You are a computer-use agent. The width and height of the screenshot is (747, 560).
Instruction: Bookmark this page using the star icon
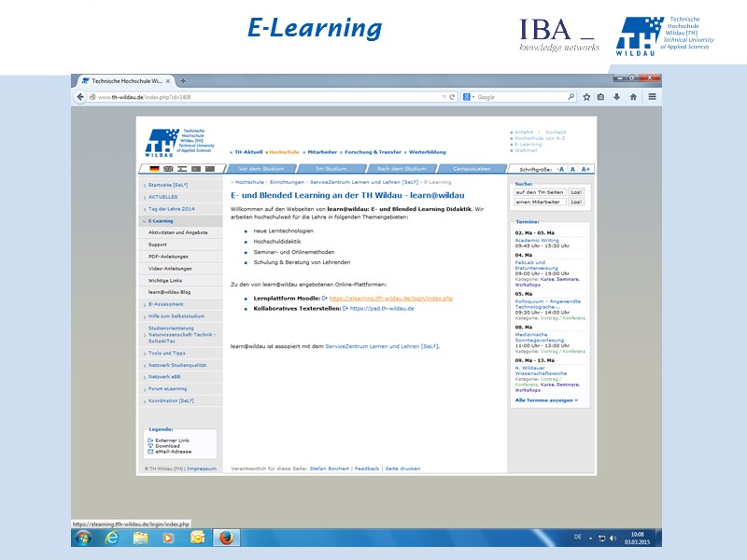(x=585, y=97)
